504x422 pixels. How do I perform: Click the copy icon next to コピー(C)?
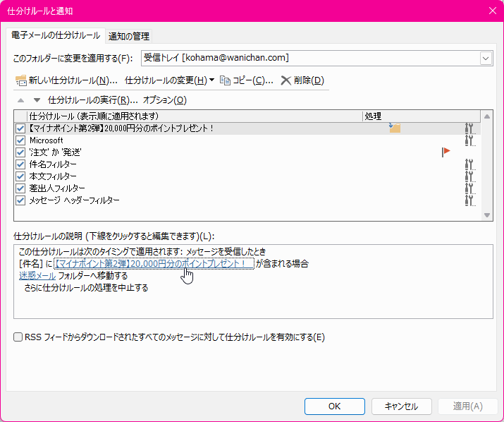[225, 80]
